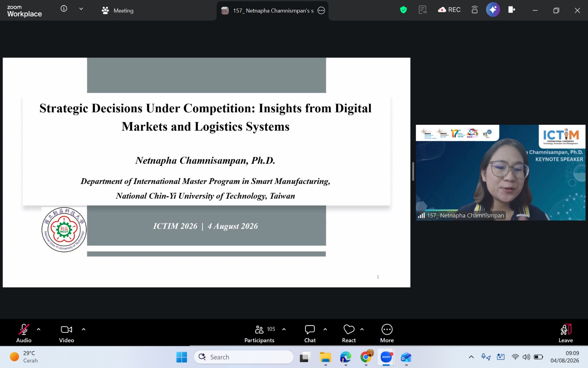
Task: Open the meeting info icon
Action: click(64, 8)
